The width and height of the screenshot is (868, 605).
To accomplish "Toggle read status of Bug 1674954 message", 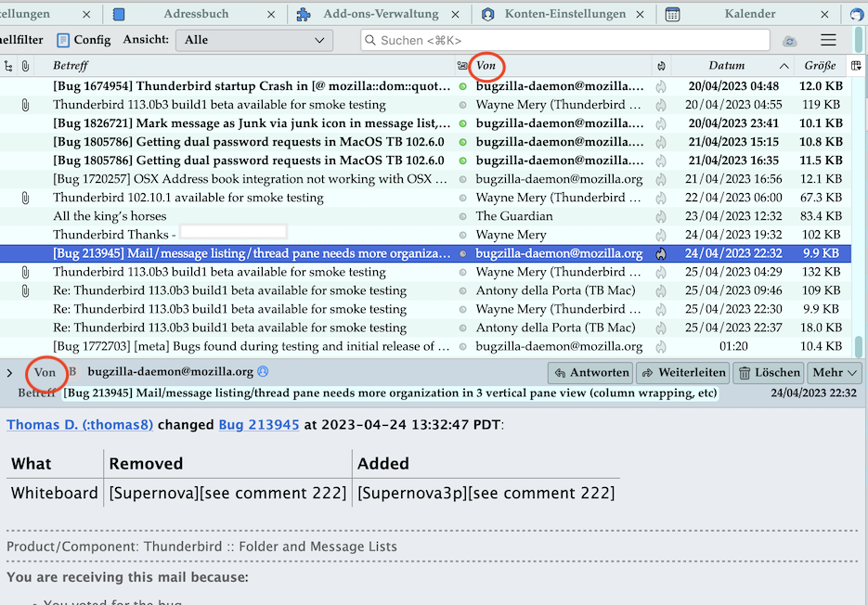I will pos(462,86).
